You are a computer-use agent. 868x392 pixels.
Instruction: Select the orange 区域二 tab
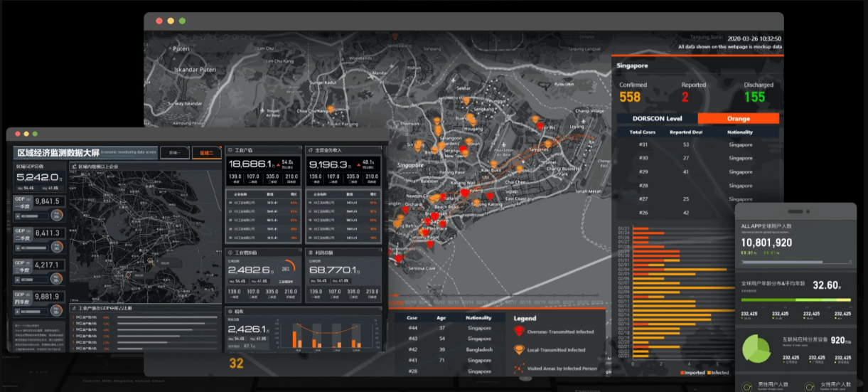tap(206, 153)
